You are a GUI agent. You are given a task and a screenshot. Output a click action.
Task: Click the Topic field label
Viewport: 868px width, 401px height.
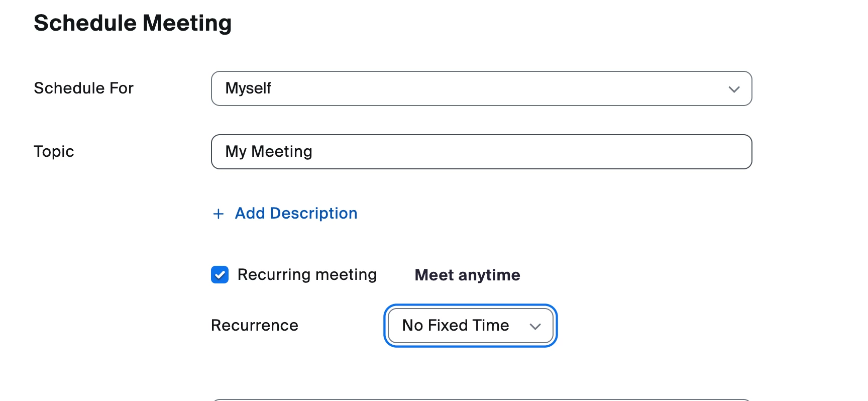(54, 152)
